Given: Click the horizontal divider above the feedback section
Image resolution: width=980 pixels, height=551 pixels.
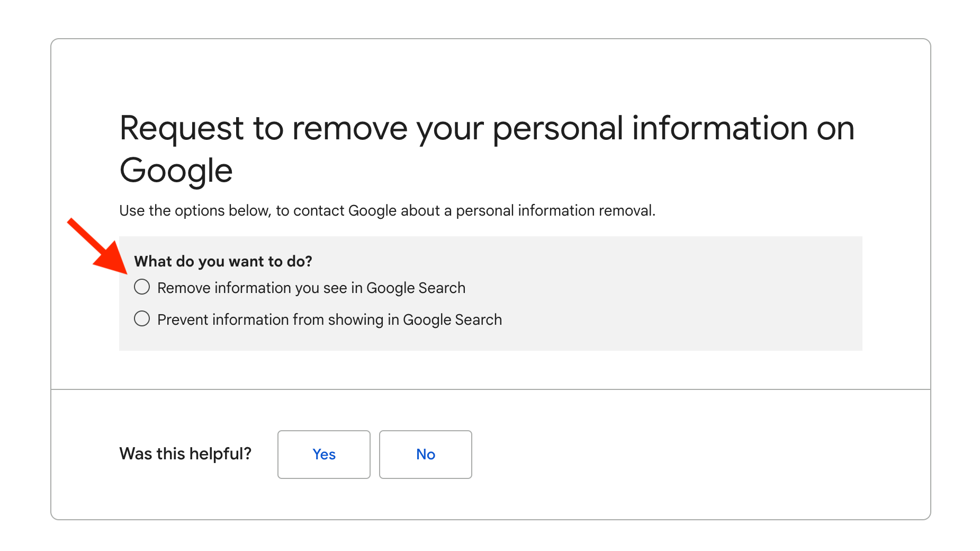Looking at the screenshot, I should point(490,389).
